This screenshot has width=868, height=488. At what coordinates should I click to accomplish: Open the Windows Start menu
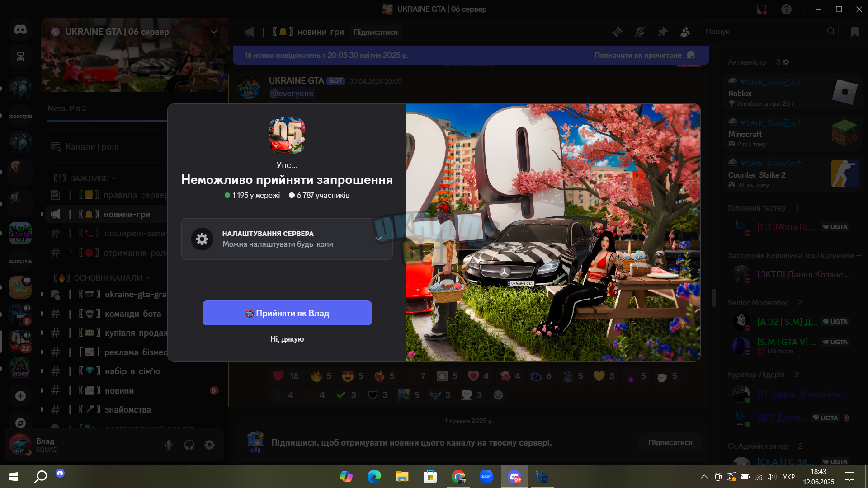tap(14, 477)
